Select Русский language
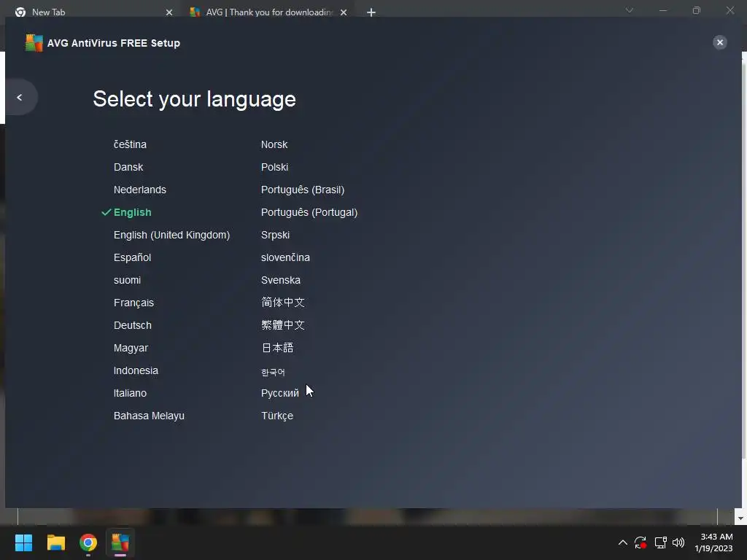The height and width of the screenshot is (560, 747). (x=279, y=393)
